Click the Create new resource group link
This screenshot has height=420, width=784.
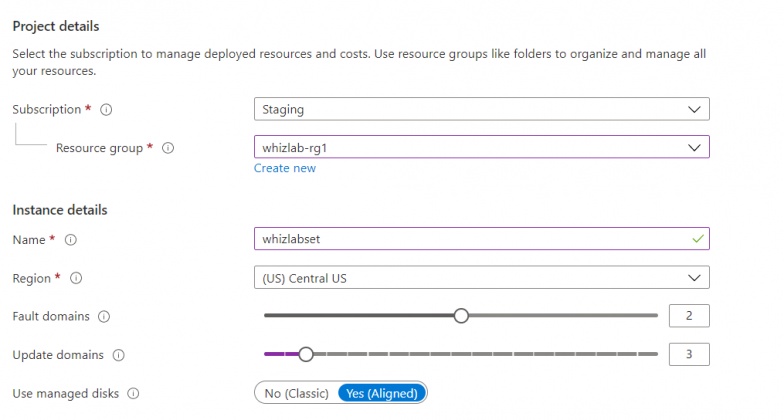[285, 168]
